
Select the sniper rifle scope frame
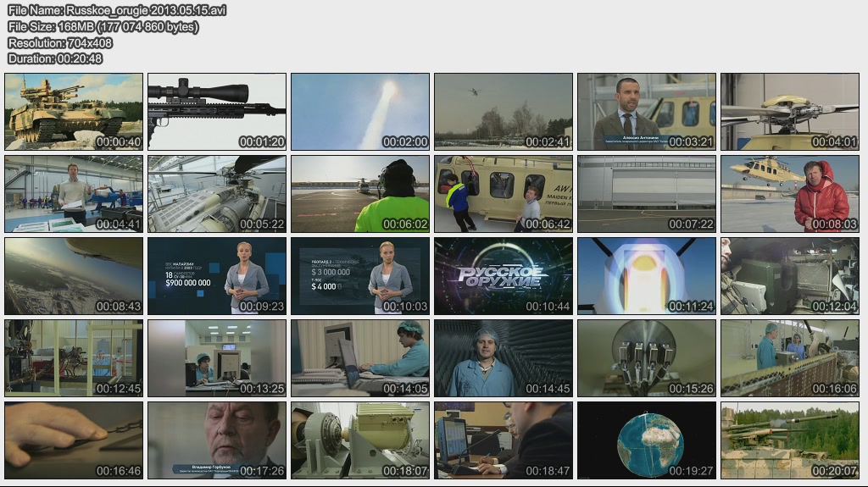[x=217, y=112]
